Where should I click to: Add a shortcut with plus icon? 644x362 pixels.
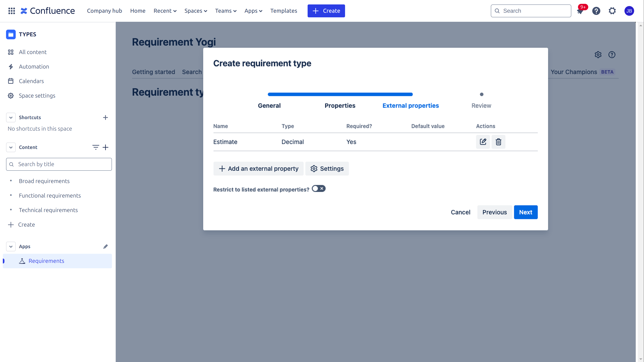[105, 118]
